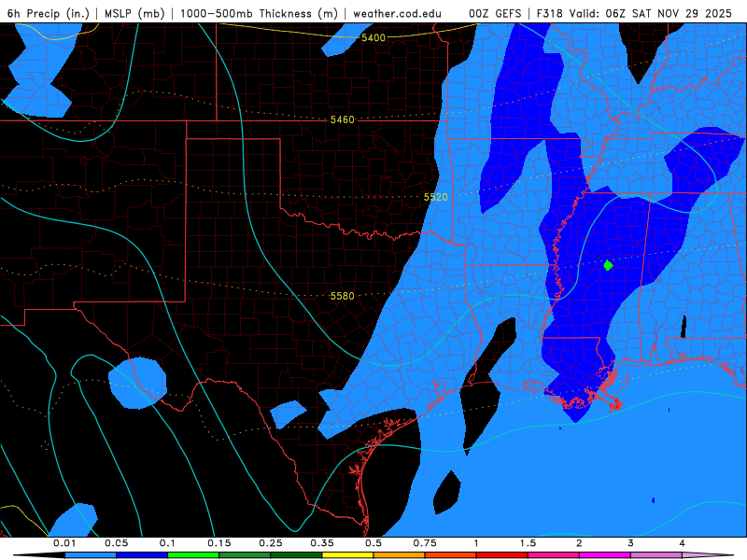The height and width of the screenshot is (560, 747).
Task: Click the 0.5 legend value
Action: pyautogui.click(x=373, y=543)
